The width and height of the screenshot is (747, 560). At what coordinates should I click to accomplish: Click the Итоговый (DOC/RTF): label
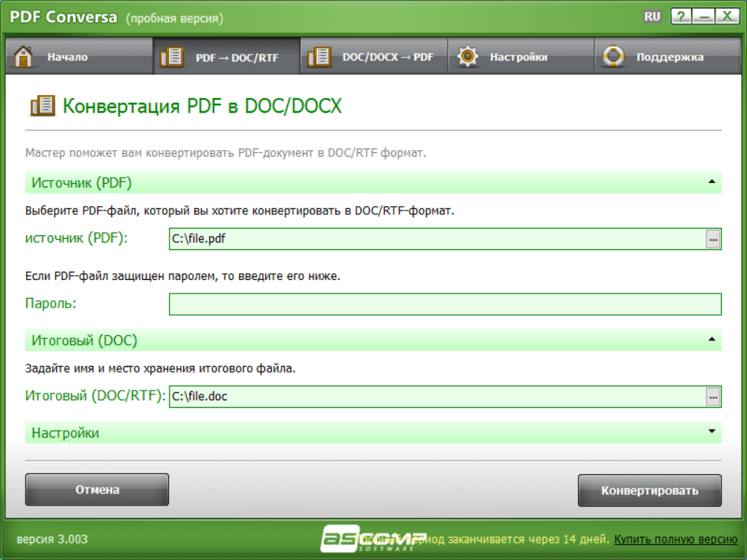pos(96,396)
